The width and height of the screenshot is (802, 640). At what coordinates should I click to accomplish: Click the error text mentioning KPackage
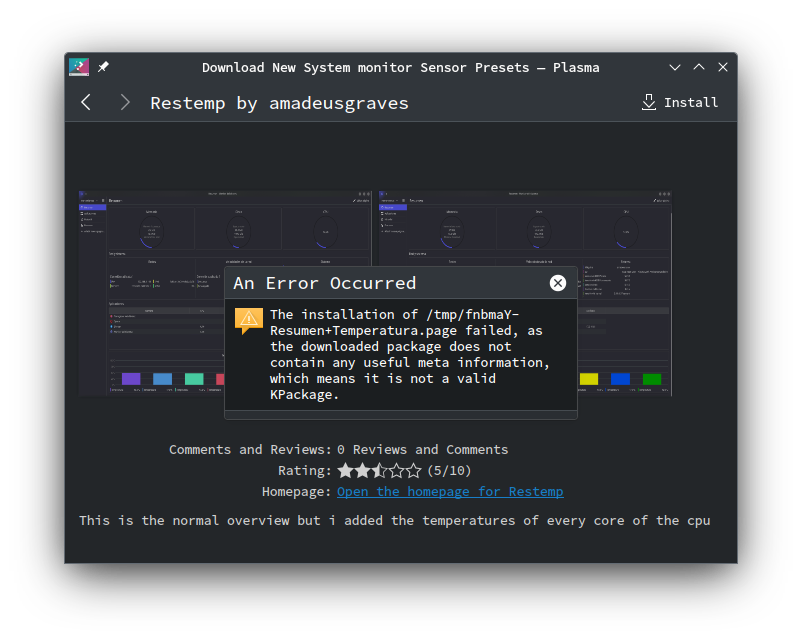coord(409,354)
